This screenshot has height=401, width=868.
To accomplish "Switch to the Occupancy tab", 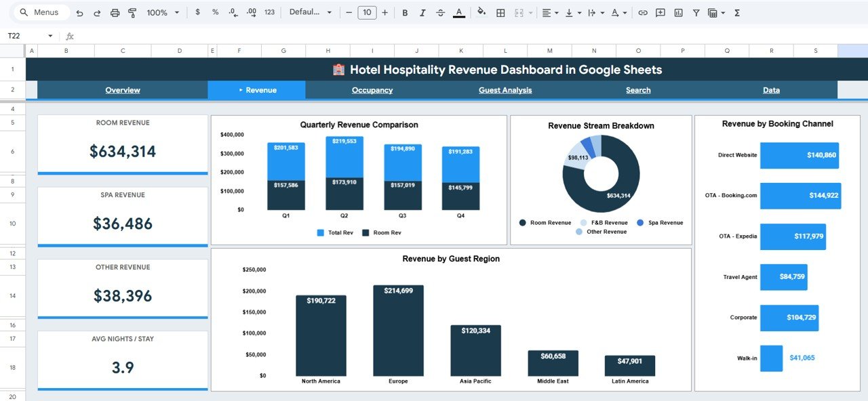I will [372, 90].
